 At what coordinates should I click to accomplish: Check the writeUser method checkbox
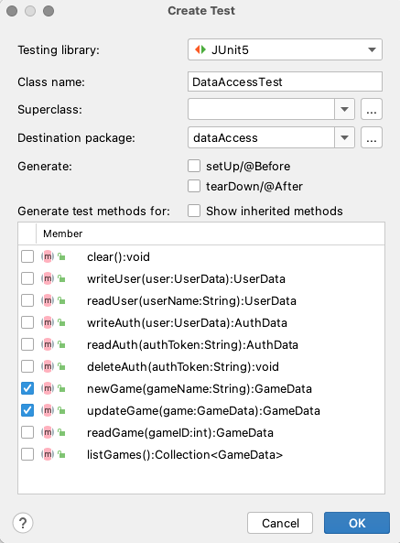pos(27,279)
